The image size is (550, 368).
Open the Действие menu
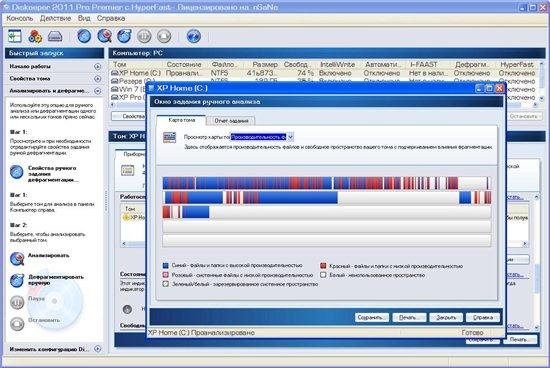tap(55, 18)
